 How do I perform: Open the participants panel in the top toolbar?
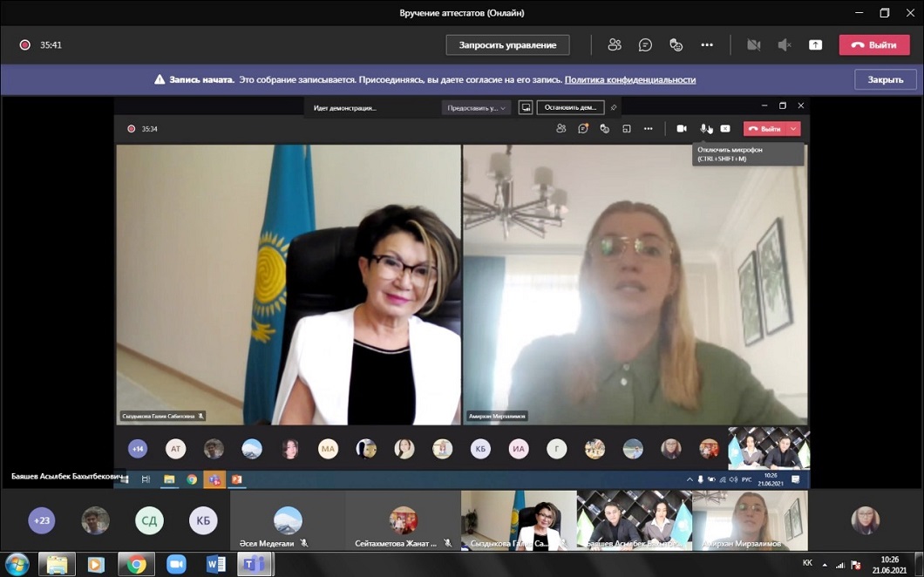tap(615, 45)
